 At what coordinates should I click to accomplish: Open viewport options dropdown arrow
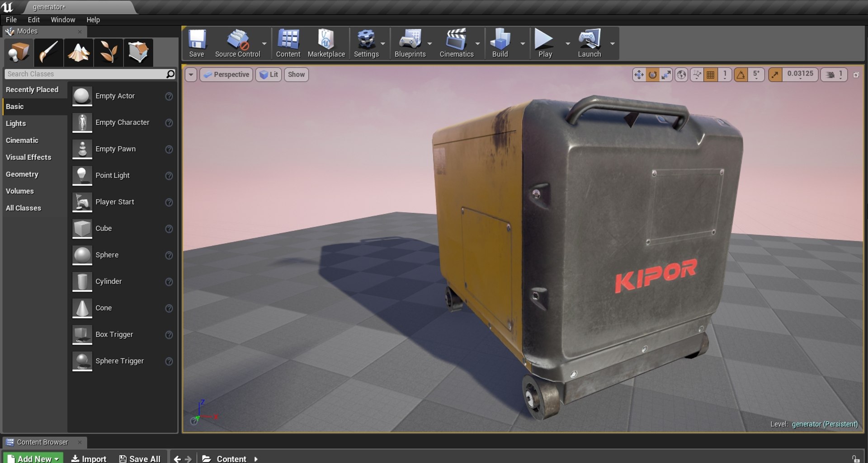click(191, 75)
